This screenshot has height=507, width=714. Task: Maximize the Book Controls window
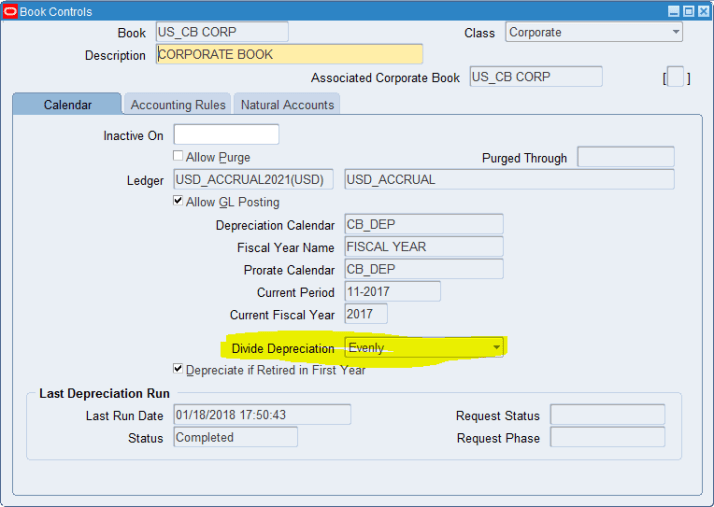point(688,11)
